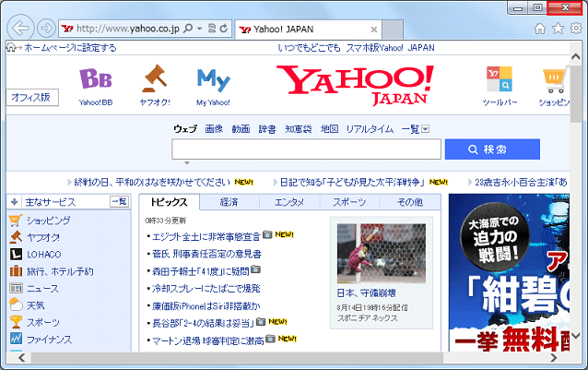Click the 一覧 button in 主なサービス header
Viewport: 588px width, 370px height.
(x=120, y=202)
